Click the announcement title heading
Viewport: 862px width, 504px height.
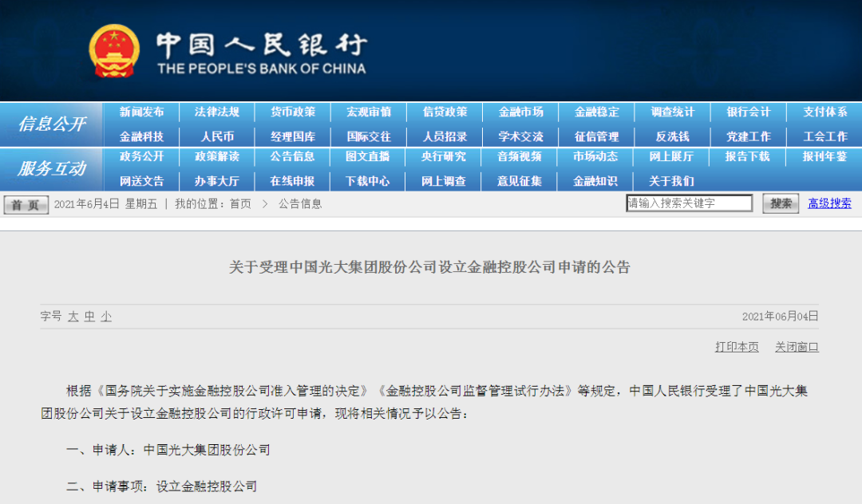[x=429, y=267]
